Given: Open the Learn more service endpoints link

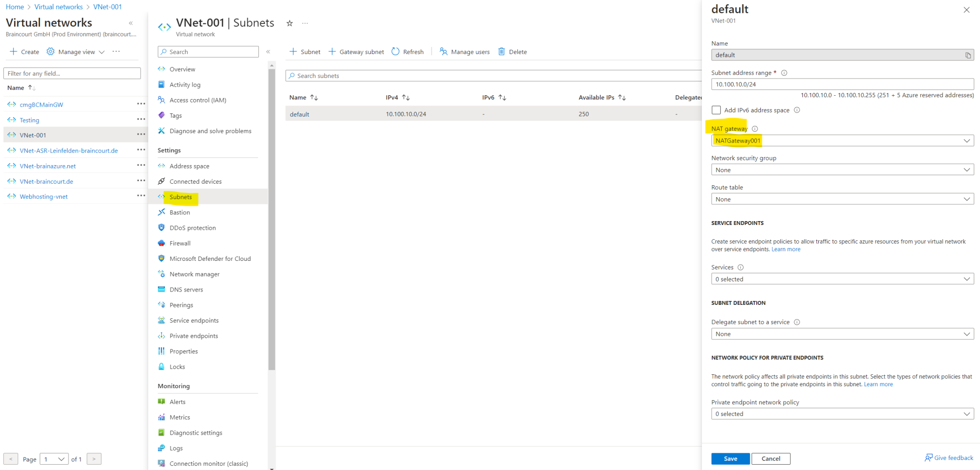Looking at the screenshot, I should click(786, 249).
